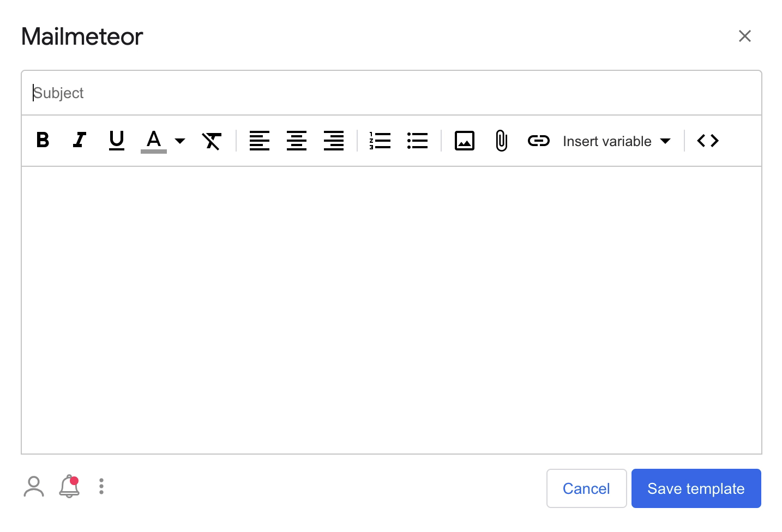782x532 pixels.
Task: Clear text formatting
Action: 212,141
